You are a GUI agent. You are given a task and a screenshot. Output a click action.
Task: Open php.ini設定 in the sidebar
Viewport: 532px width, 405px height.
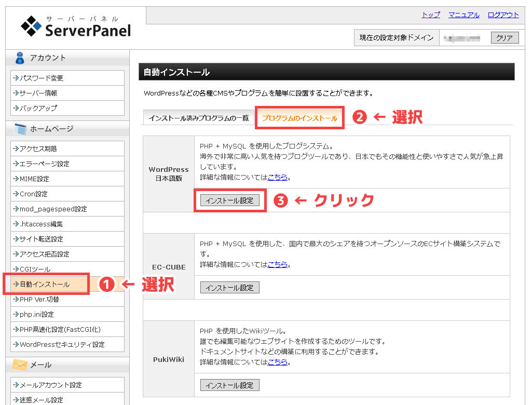[x=67, y=314]
